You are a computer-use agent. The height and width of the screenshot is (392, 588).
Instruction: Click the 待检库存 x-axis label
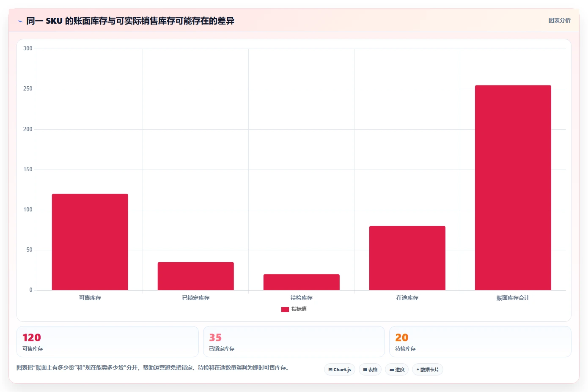point(302,298)
